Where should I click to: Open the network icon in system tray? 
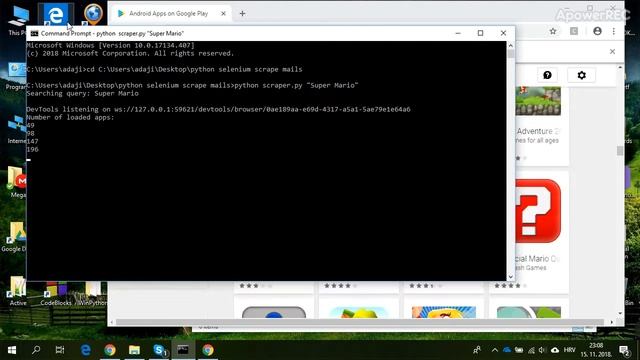531,350
